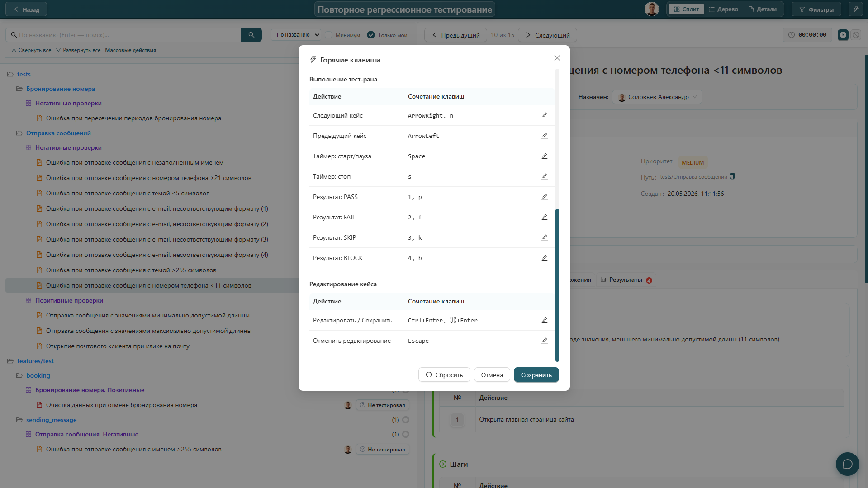Select case Ошибка при пересечении периодов бронирования номера

133,118
